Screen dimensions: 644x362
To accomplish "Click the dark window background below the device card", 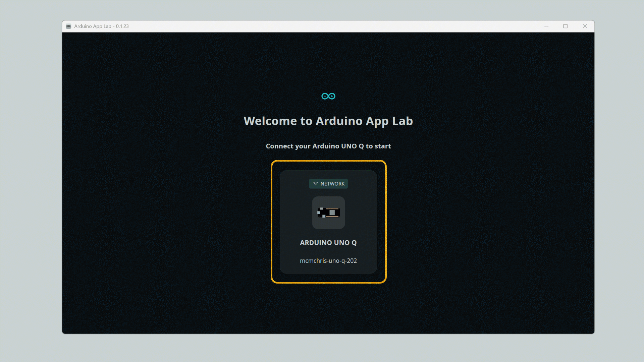I will point(328,308).
